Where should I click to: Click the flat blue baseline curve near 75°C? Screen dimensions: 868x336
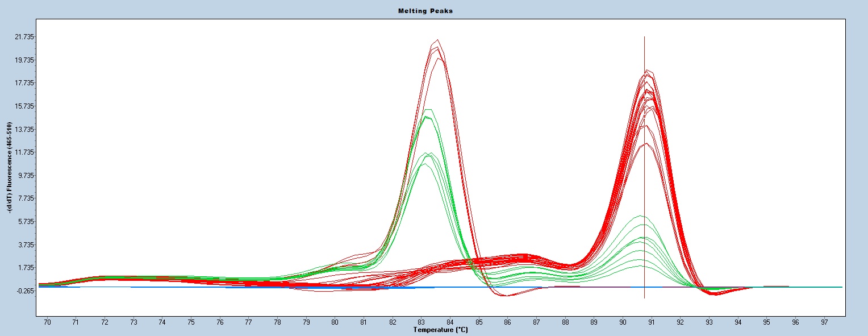click(191, 287)
